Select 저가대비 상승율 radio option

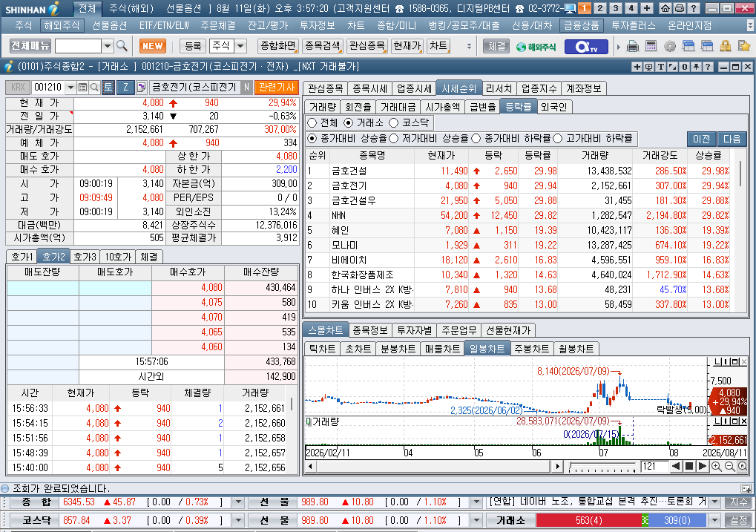click(x=393, y=139)
